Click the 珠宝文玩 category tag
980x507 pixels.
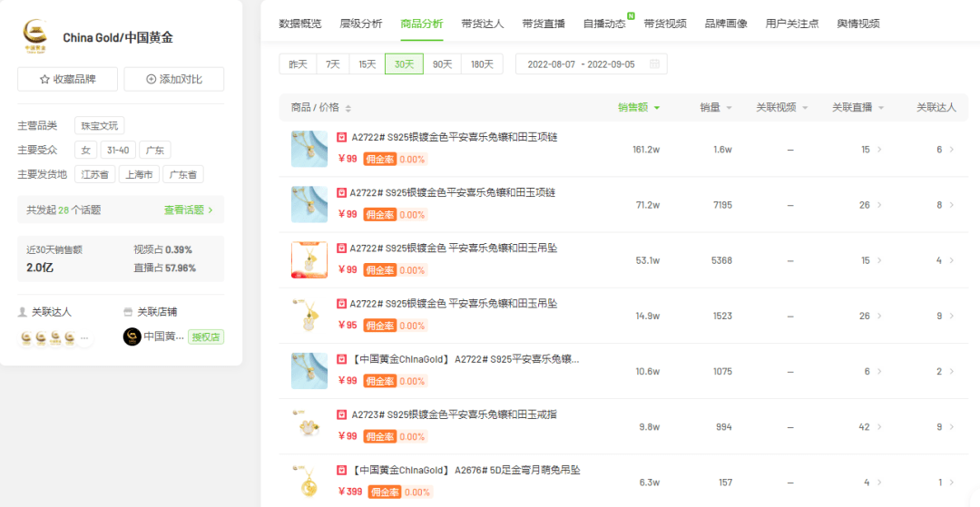coord(100,125)
